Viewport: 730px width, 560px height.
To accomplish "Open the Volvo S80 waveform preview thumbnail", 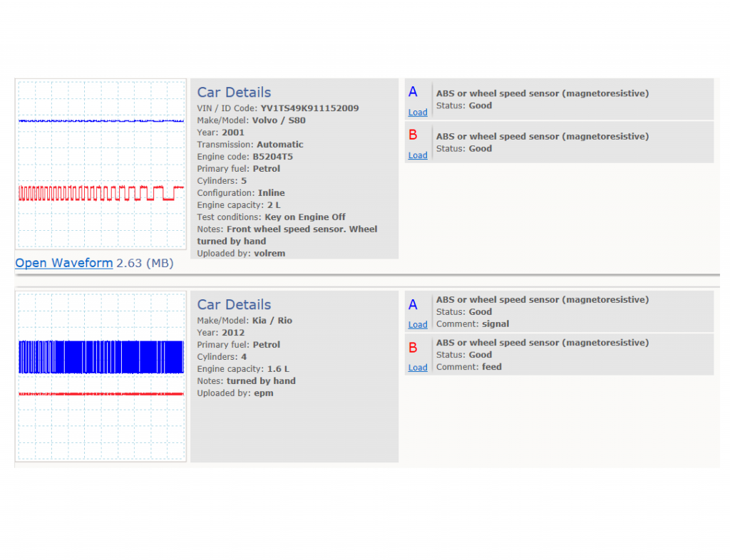I will click(x=101, y=164).
